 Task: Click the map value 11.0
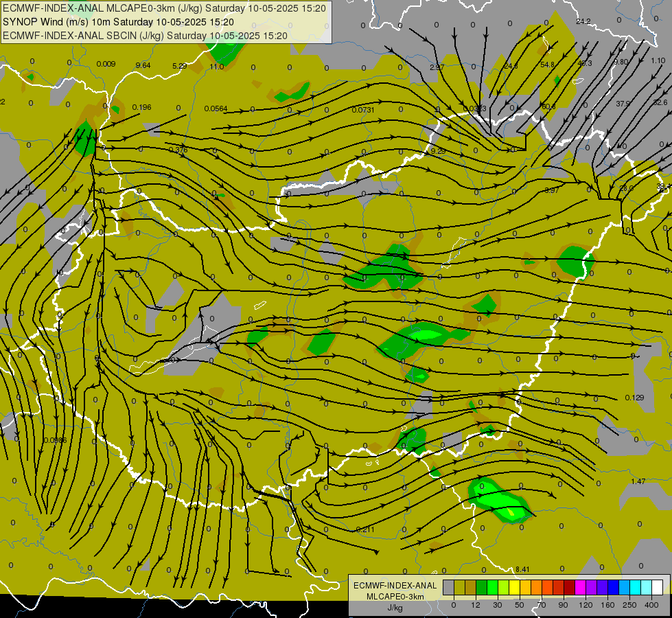[x=217, y=67]
